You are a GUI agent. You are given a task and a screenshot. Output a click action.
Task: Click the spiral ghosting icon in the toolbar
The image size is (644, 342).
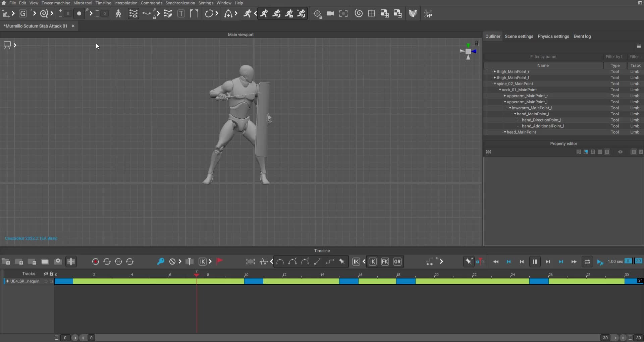pos(358,13)
